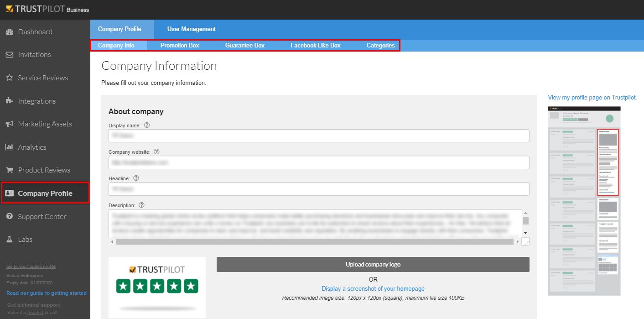Click the Display name input field
Screen dimensions: 644x319
[x=319, y=136]
